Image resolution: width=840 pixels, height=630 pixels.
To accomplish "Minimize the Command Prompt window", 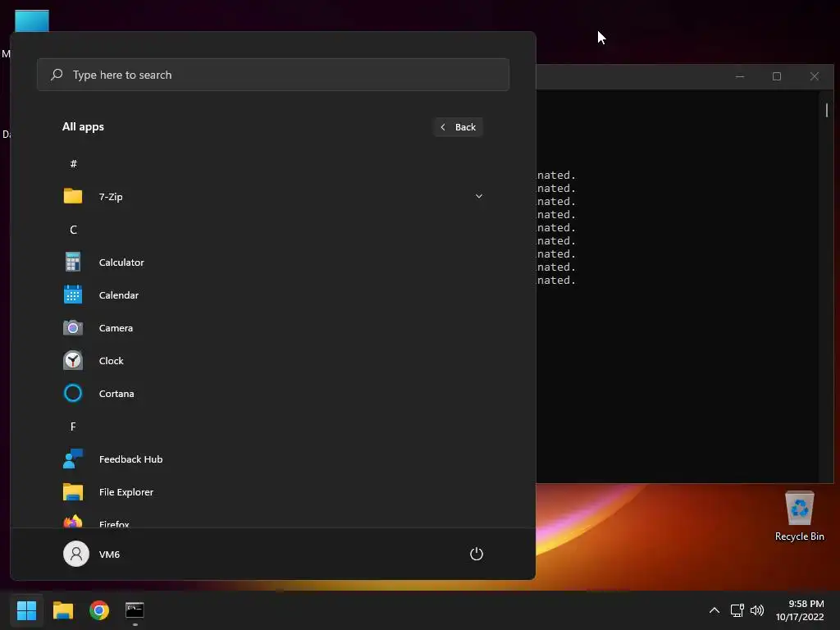I will (x=740, y=76).
